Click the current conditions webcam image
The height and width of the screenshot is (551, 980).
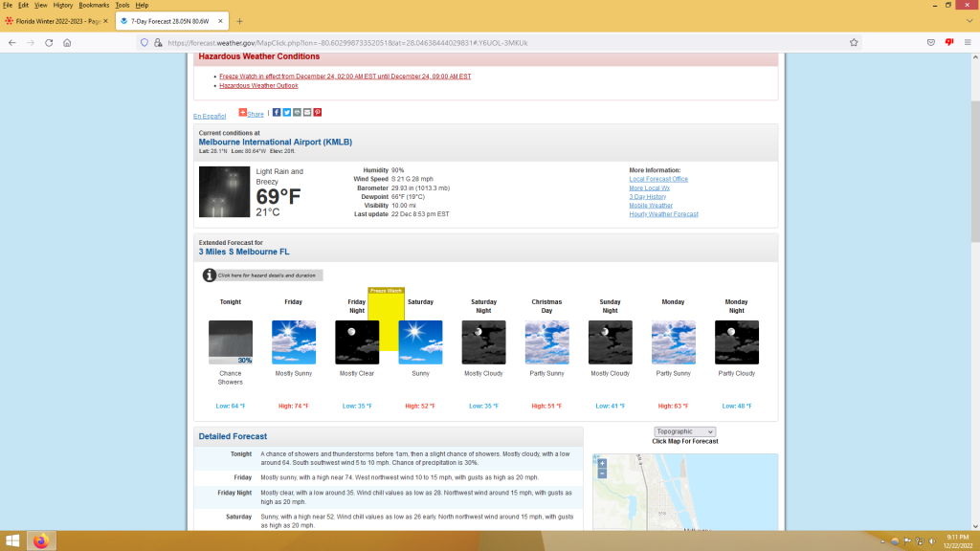coord(224,191)
